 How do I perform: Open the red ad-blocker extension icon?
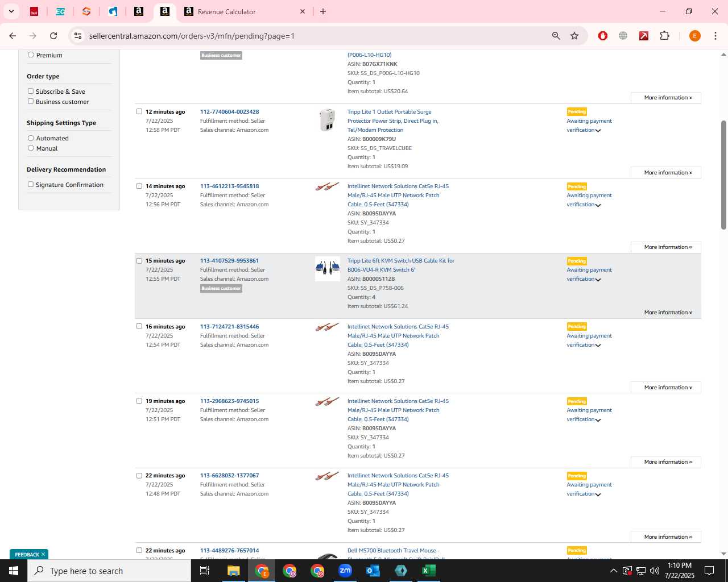point(603,36)
